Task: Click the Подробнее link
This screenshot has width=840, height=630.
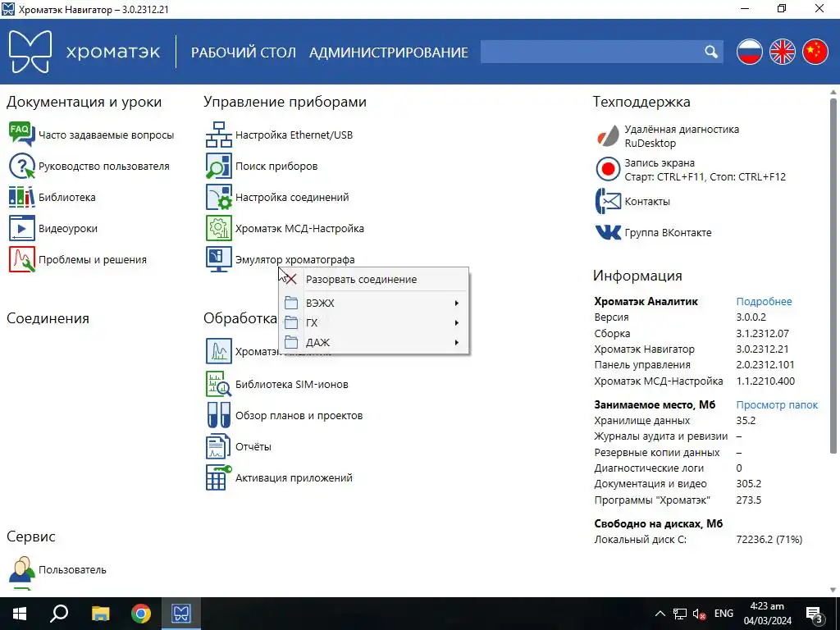Action: point(764,302)
